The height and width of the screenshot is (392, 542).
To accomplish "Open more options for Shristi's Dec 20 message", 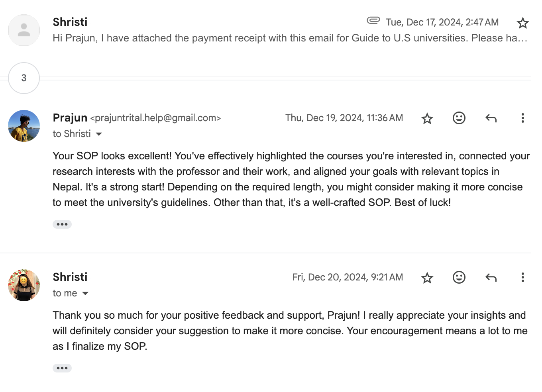I will pos(522,277).
